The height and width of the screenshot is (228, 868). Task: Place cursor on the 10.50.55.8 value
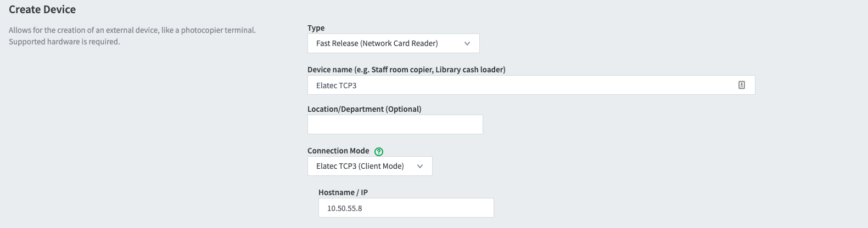[345, 208]
